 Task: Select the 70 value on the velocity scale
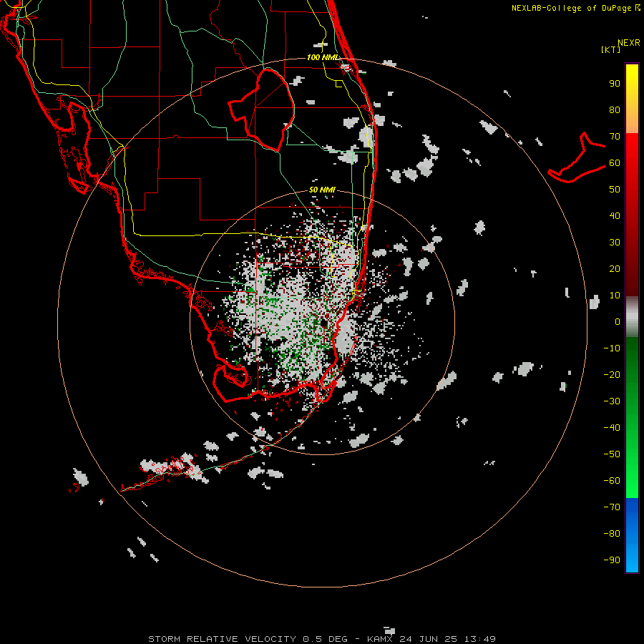615,137
